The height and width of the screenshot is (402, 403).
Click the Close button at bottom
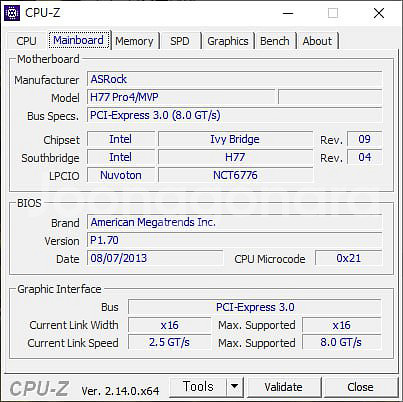coord(360,387)
